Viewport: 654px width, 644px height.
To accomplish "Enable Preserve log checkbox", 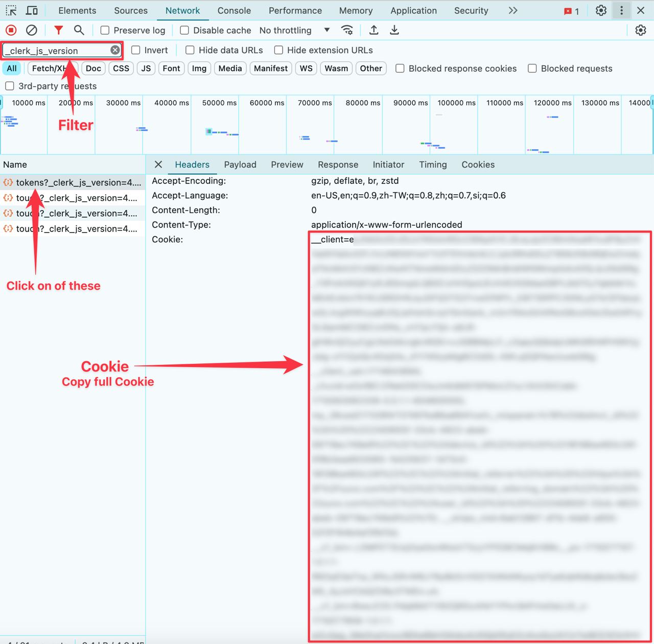I will (x=105, y=30).
